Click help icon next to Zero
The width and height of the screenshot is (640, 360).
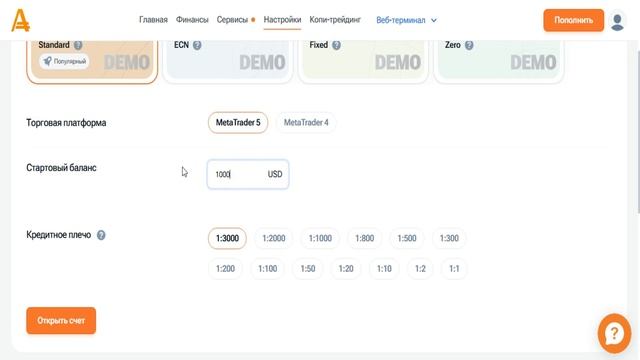[469, 45]
